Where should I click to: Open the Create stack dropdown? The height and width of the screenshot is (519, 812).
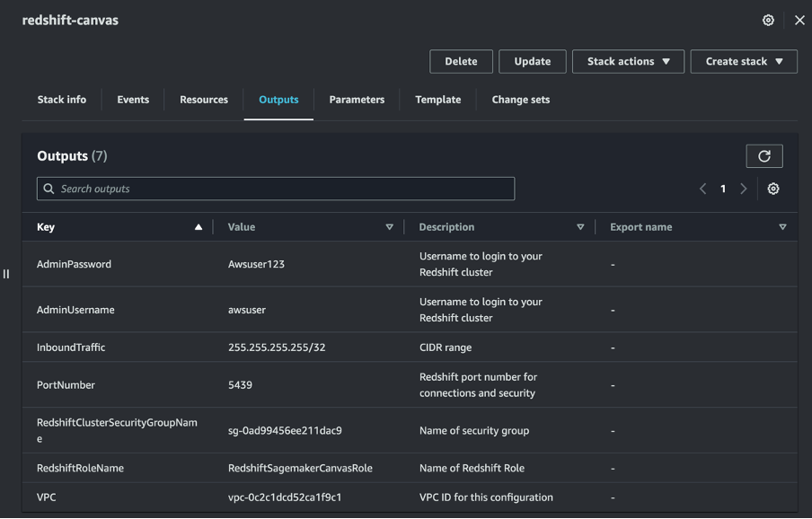(744, 61)
